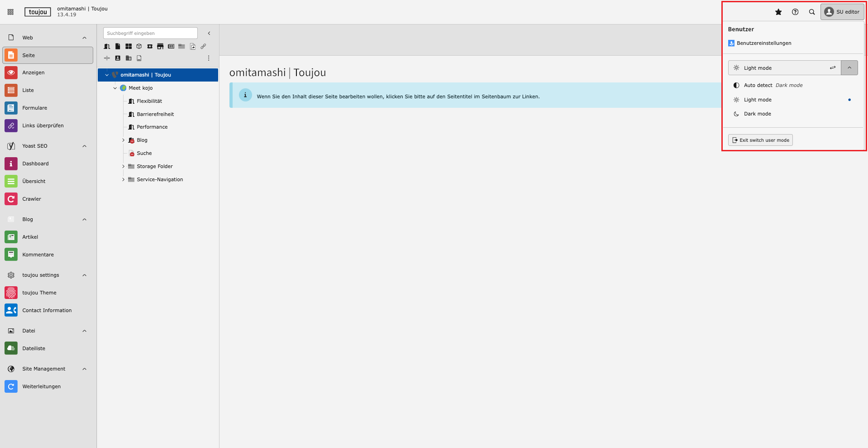Click the Links überprüfen module icon
The image size is (868, 448).
[11, 125]
